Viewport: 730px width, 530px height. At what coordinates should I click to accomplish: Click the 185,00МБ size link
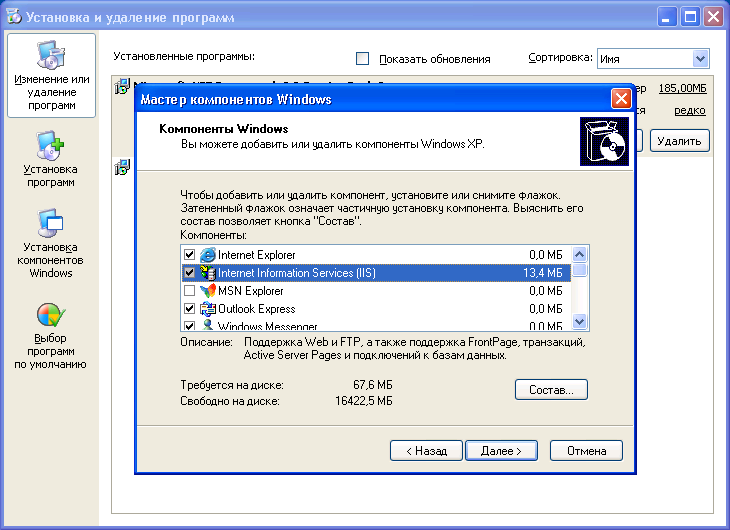pos(683,88)
